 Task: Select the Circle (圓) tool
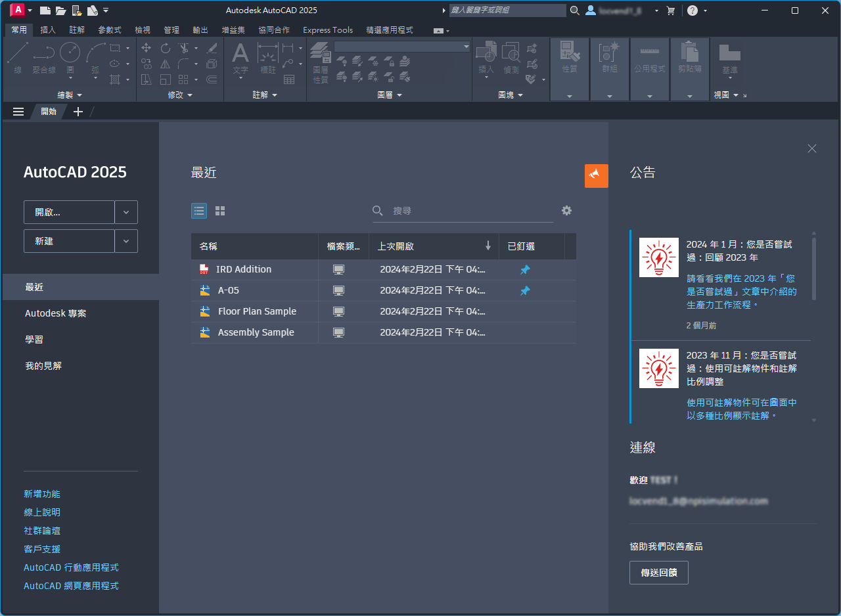70,58
